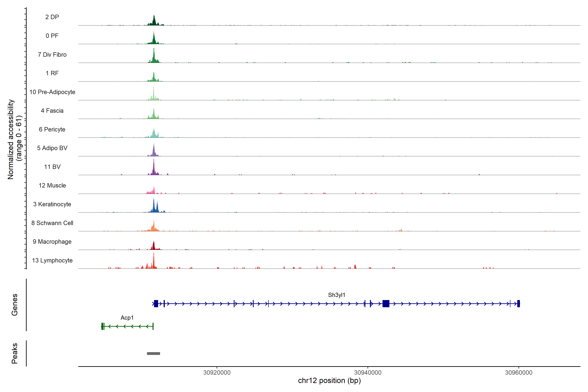Select the 10 Pre-Adipocyte track label
Viewport: 588px width, 392px height.
pos(52,92)
